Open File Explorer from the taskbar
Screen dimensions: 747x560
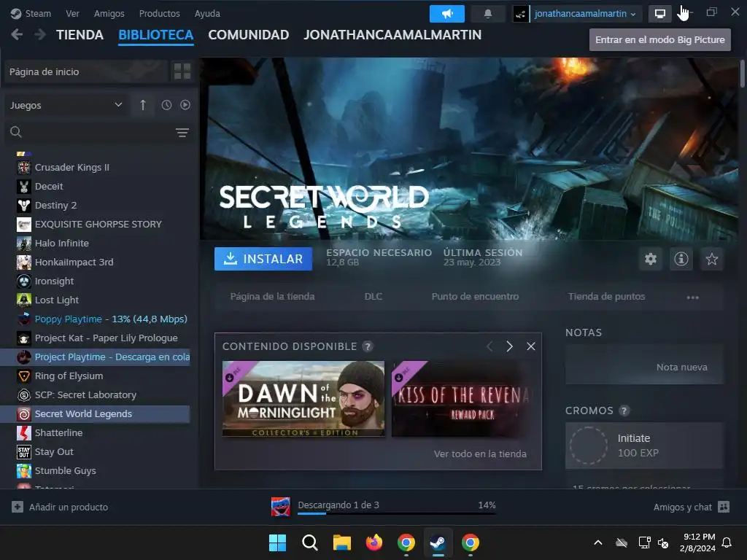point(341,542)
